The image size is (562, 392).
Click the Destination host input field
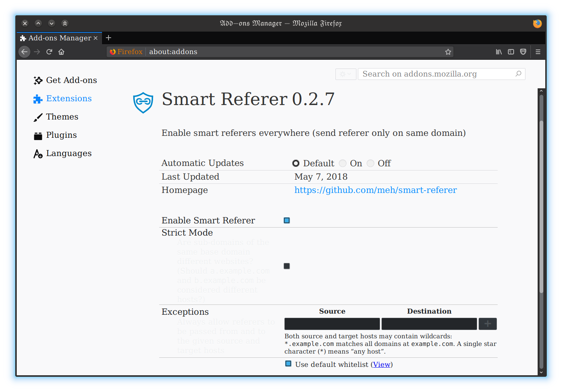429,324
